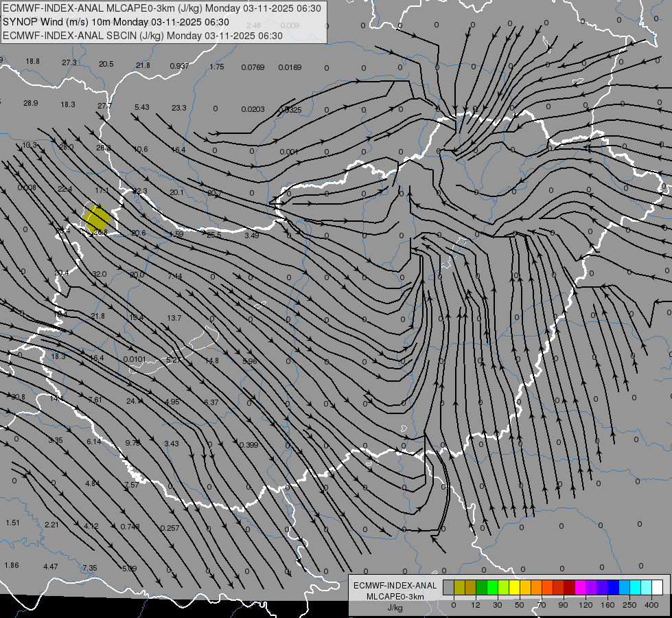Click the bright green legend swatch
The width and height of the screenshot is (672, 618).
point(492,587)
